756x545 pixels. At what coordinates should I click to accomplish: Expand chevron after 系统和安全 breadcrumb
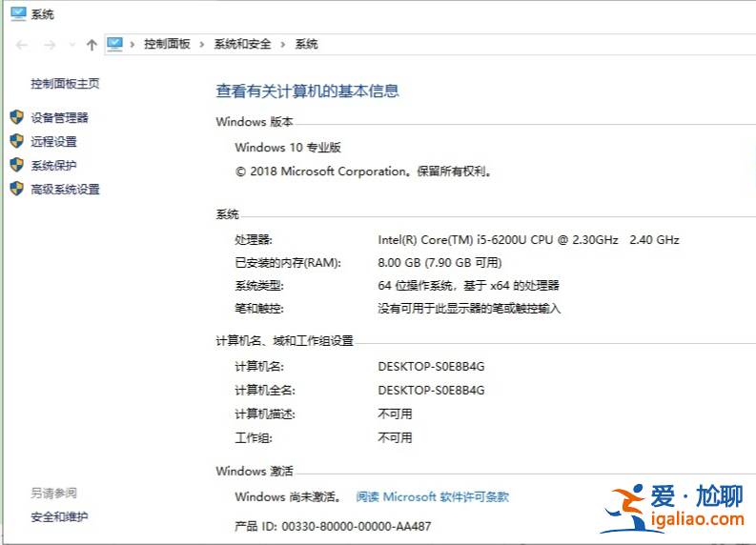(x=283, y=45)
